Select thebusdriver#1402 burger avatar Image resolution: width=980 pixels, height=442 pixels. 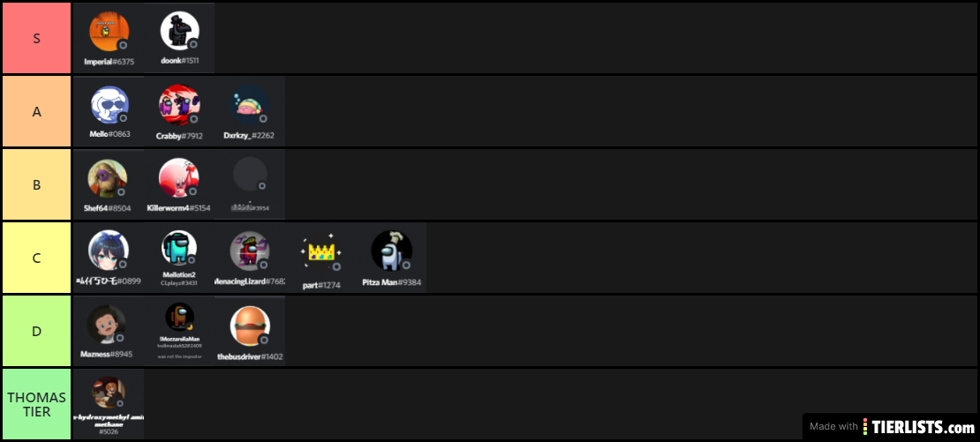(x=250, y=326)
